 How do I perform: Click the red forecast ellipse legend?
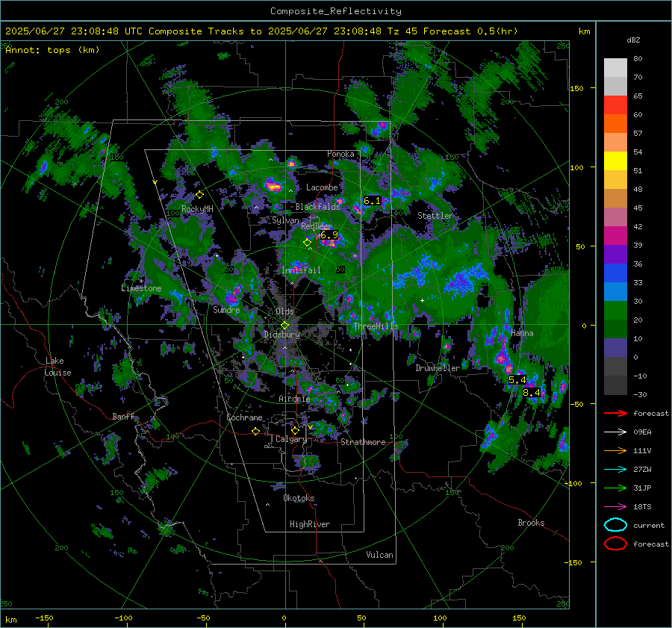point(615,544)
